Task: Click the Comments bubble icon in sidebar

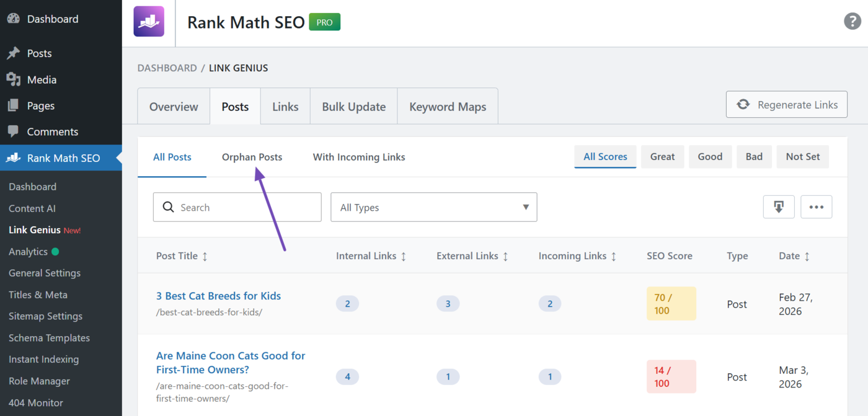Action: (x=13, y=131)
